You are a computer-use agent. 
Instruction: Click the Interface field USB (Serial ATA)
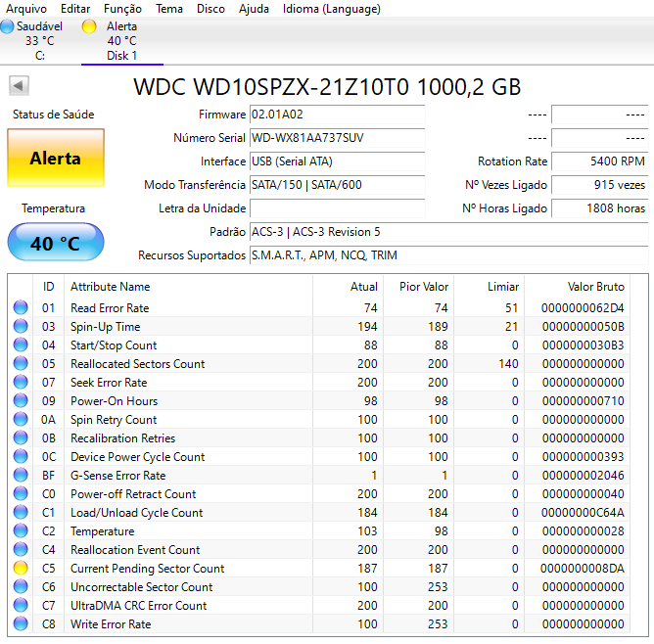(337, 161)
